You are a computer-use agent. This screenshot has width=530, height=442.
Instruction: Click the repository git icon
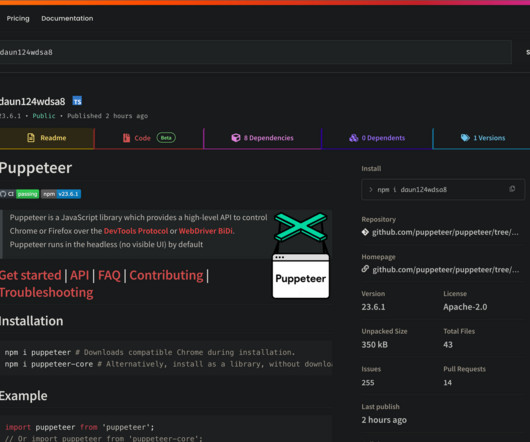point(365,232)
